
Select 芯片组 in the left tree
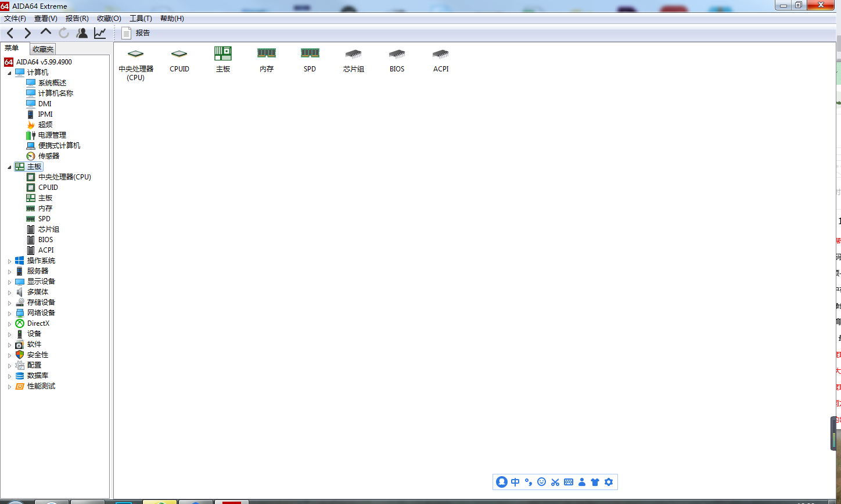click(49, 229)
